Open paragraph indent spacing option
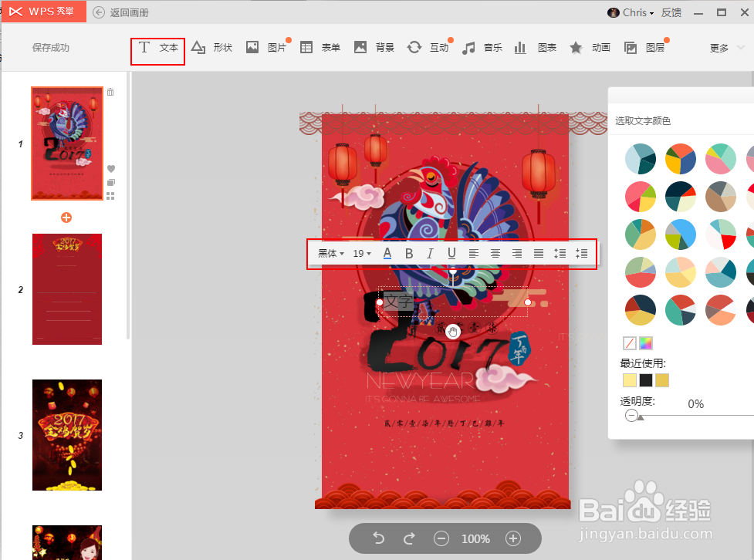Viewport: 754px width, 560px height. tap(581, 253)
